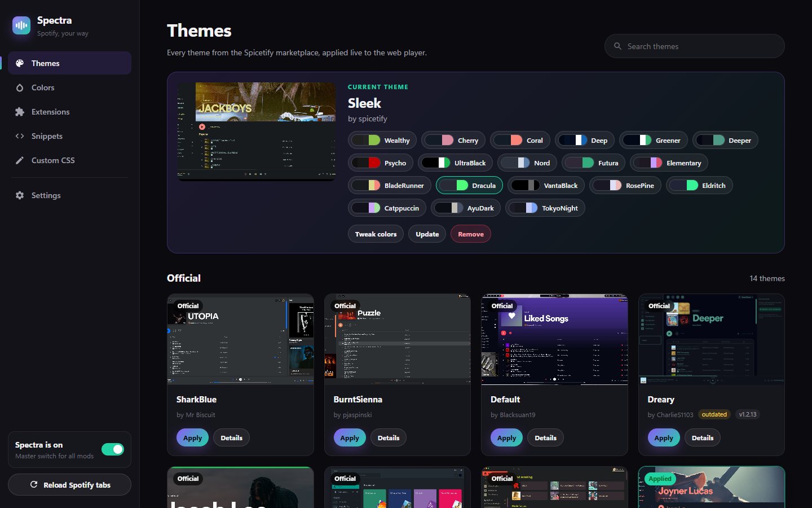Open the Extensions section

click(x=70, y=112)
